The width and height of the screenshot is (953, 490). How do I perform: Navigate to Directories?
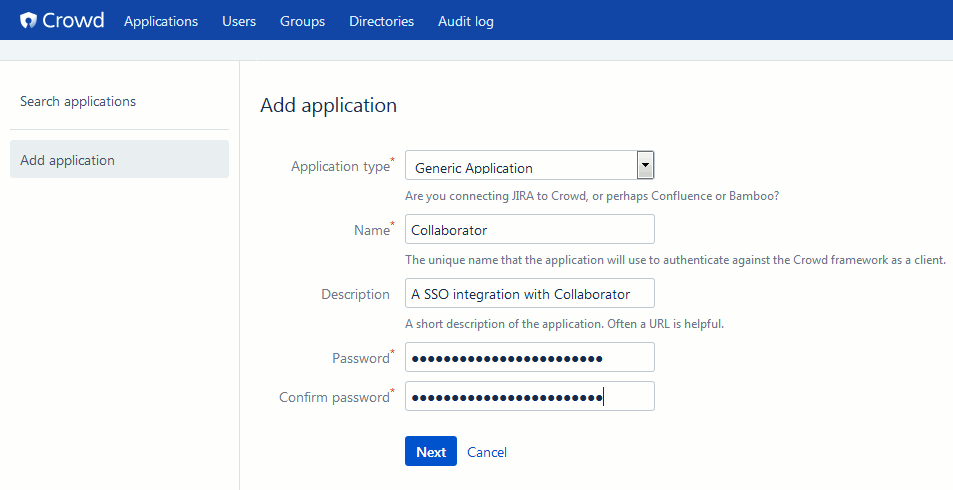pyautogui.click(x=381, y=21)
